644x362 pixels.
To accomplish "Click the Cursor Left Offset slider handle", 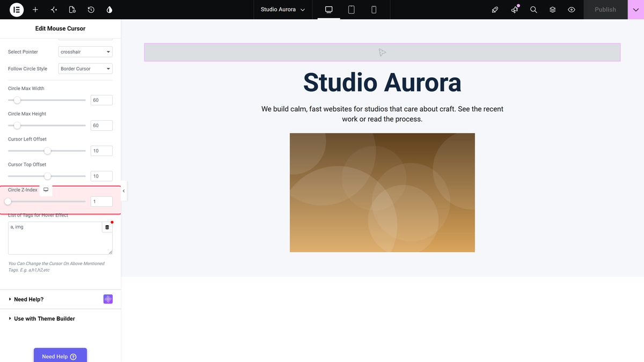I will tap(47, 151).
